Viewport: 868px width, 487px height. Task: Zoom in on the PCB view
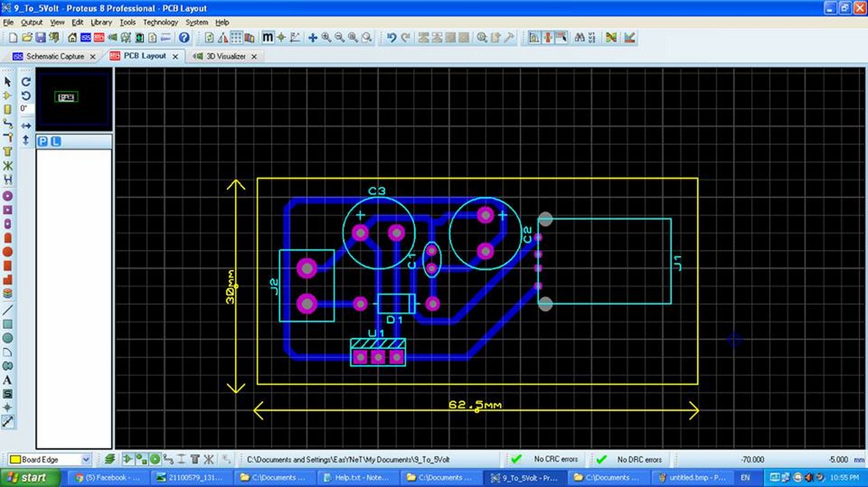pos(326,37)
